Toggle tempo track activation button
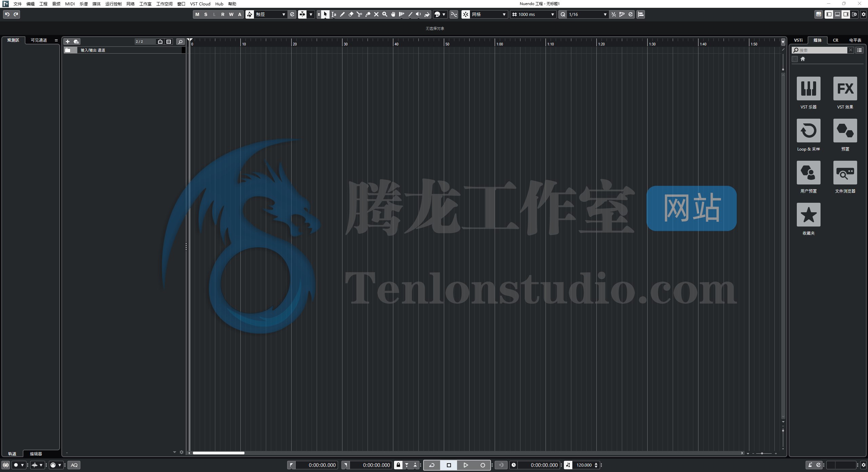Image resolution: width=868 pixels, height=472 pixels. [x=568, y=465]
